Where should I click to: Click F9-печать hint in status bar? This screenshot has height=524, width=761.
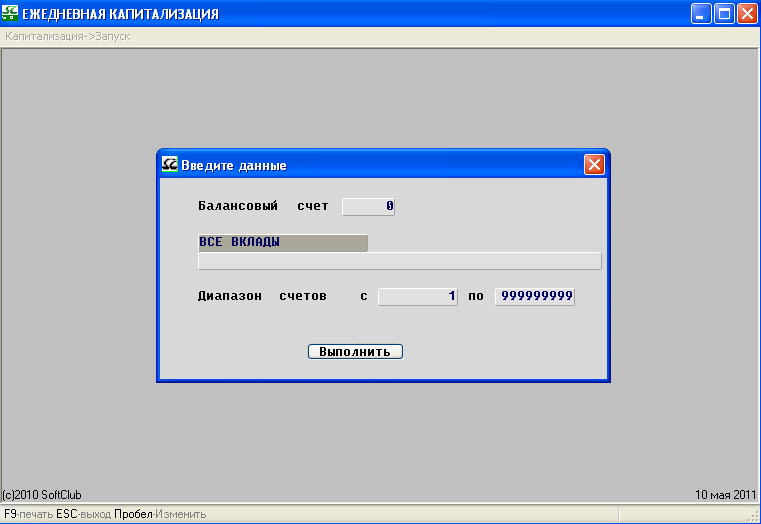click(x=29, y=514)
